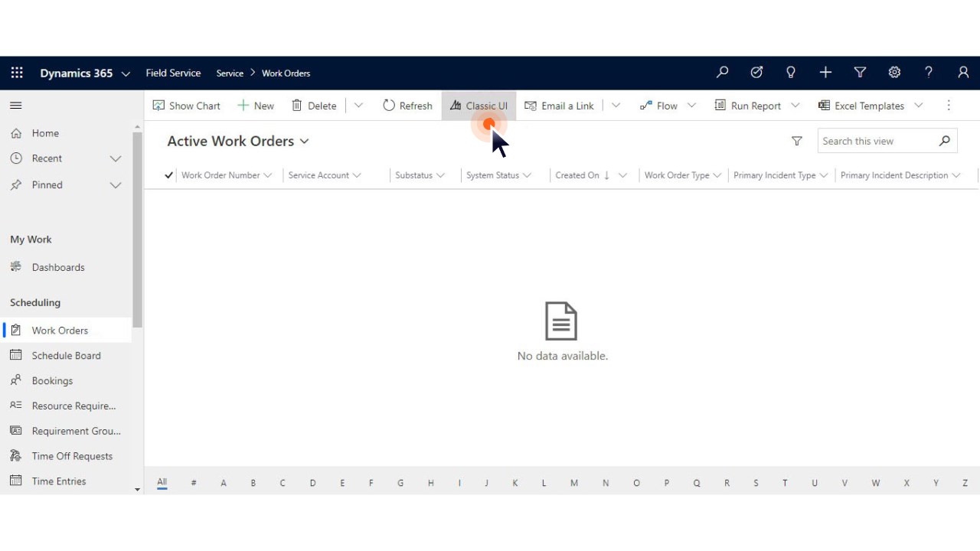The width and height of the screenshot is (980, 551).
Task: Open the user account profile icon
Action: pyautogui.click(x=963, y=73)
